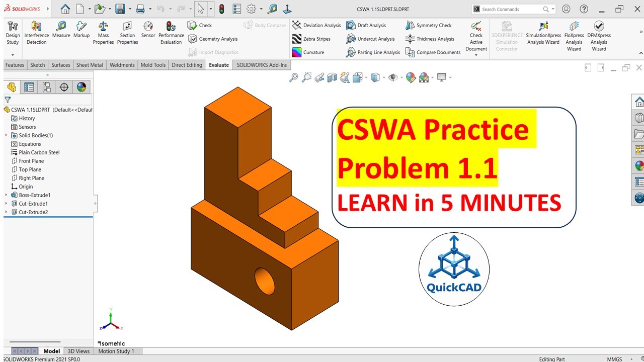The height and width of the screenshot is (362, 644).
Task: Expand the Check Active Document dropdown
Action: pyautogui.click(x=476, y=55)
